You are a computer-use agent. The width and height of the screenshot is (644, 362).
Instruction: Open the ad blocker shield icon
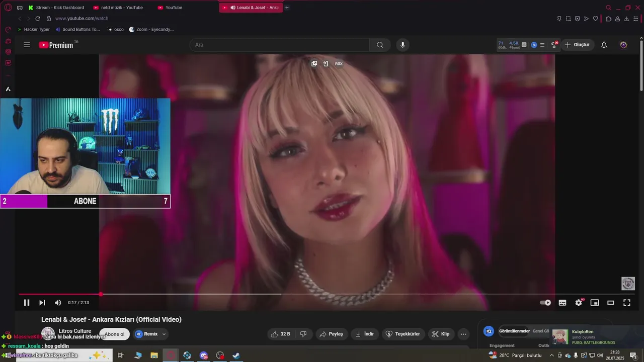(x=577, y=19)
